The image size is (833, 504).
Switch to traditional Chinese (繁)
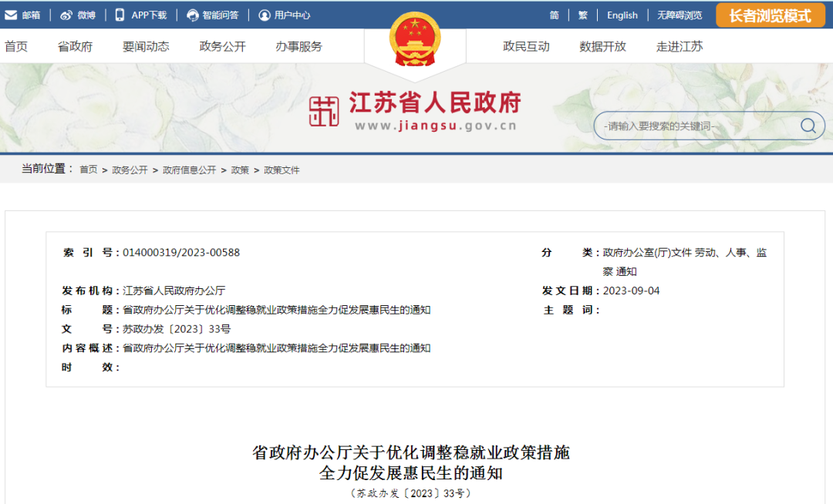pos(583,15)
